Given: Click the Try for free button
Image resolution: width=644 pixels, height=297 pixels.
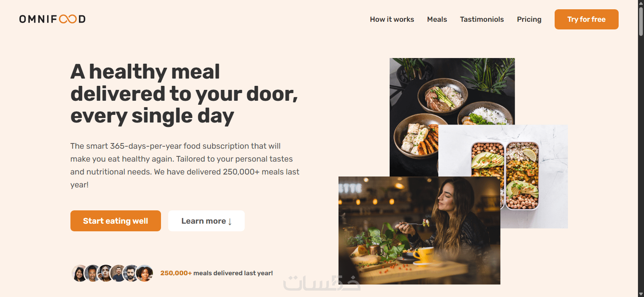Looking at the screenshot, I should 586,19.
